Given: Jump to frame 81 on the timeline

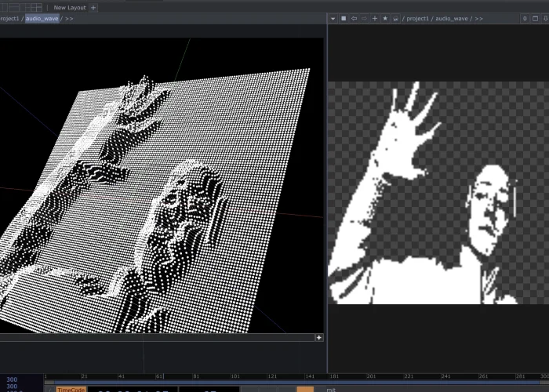Looking at the screenshot, I should (196, 376).
